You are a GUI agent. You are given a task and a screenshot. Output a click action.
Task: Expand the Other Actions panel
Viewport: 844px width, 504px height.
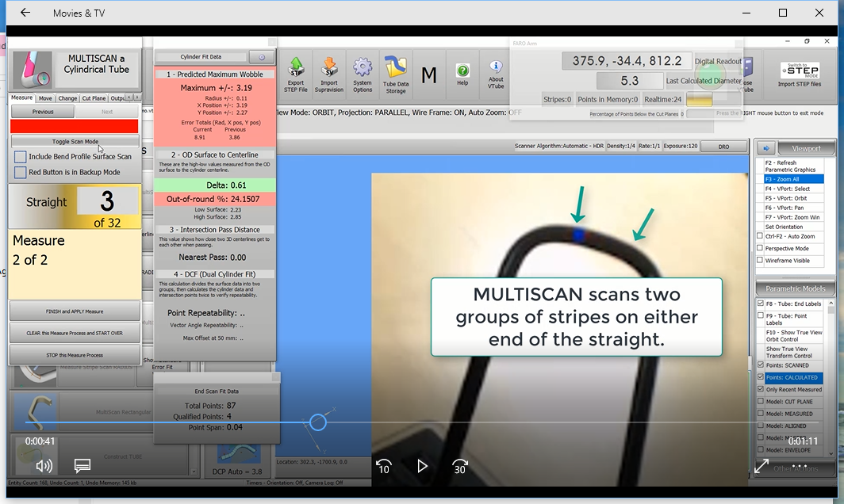pos(795,468)
